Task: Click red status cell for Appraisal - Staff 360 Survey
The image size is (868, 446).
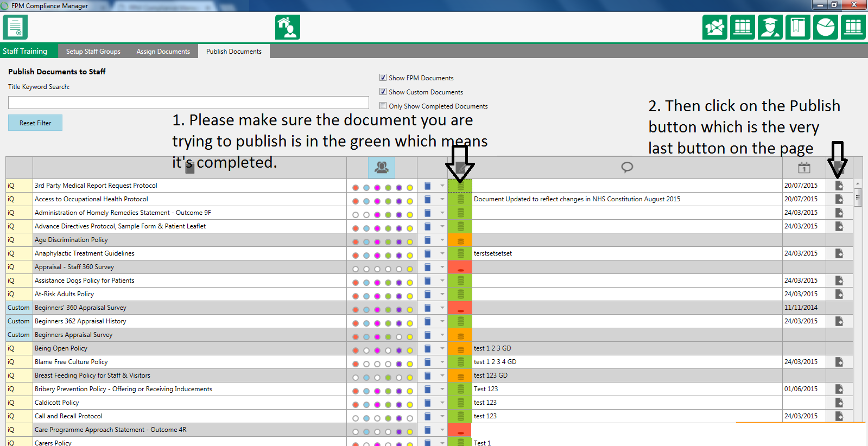Action: pyautogui.click(x=460, y=267)
